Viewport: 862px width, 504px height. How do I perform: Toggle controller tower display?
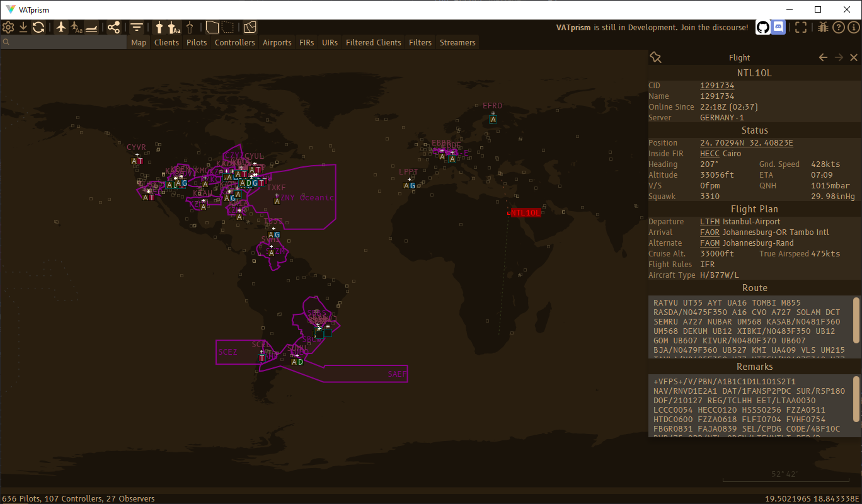click(159, 27)
